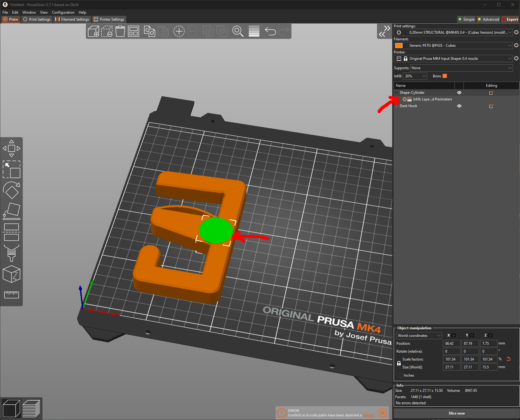Screen dimensions: 520x420
Task: Select the Rotate gizmo tool
Action: pos(12,190)
